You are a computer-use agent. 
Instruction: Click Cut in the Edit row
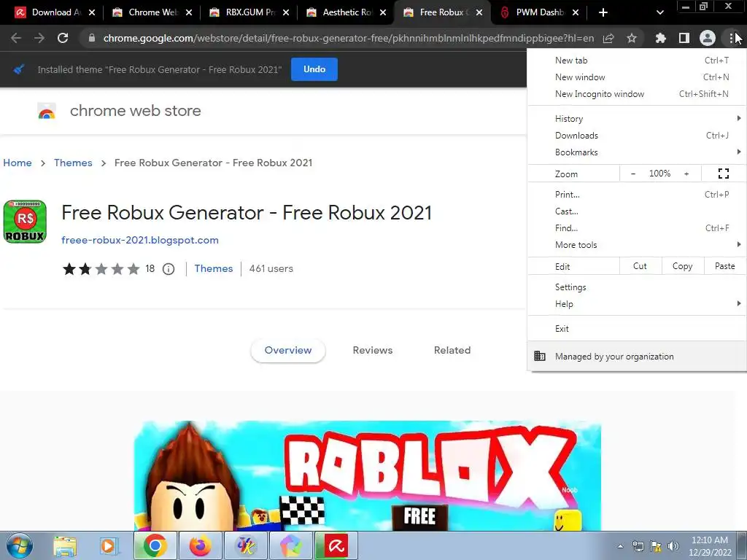[x=640, y=266]
